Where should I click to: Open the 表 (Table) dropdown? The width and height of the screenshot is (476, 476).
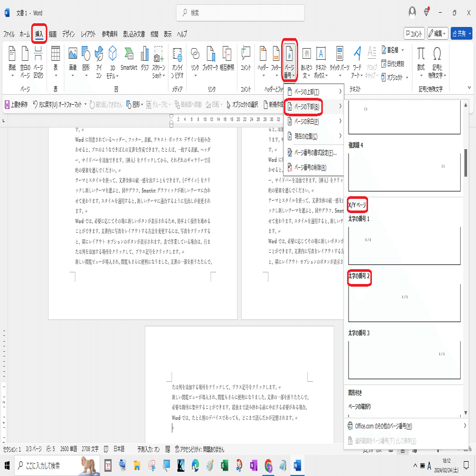[56, 62]
